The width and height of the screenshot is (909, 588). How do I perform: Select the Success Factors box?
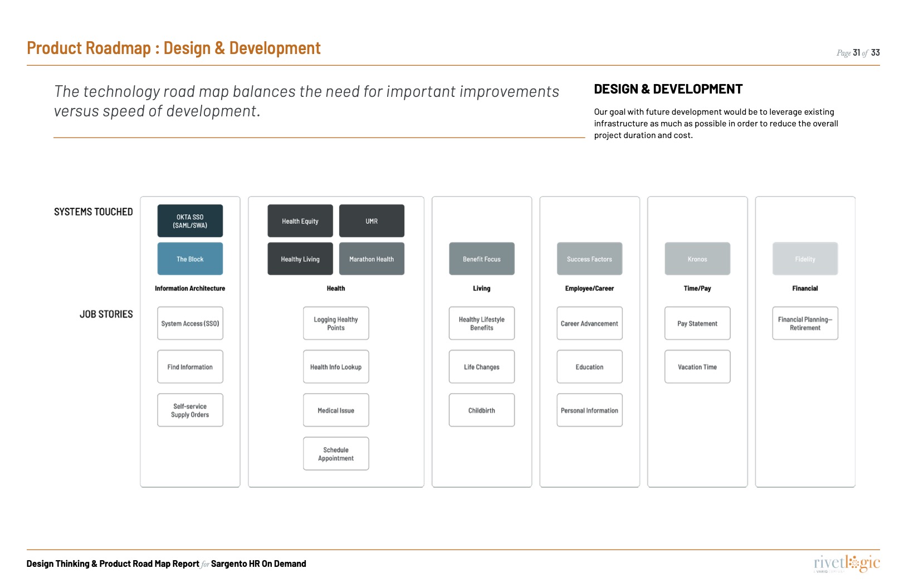[x=589, y=259]
